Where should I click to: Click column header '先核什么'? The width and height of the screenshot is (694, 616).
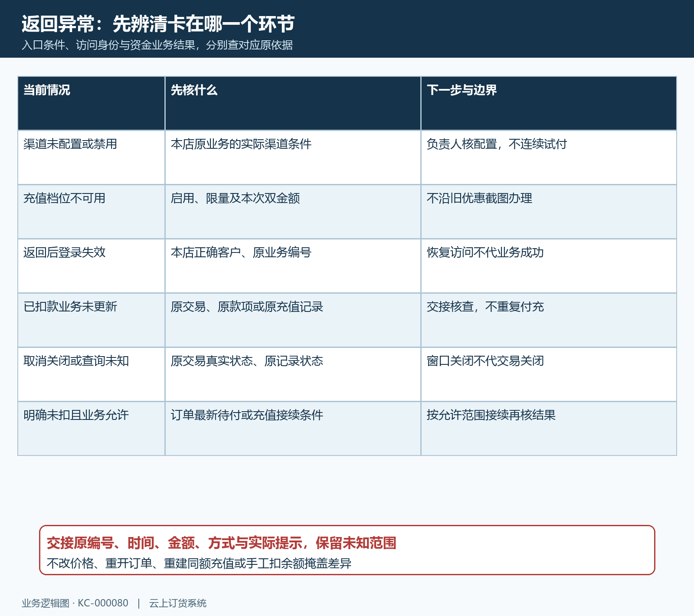[293, 103]
